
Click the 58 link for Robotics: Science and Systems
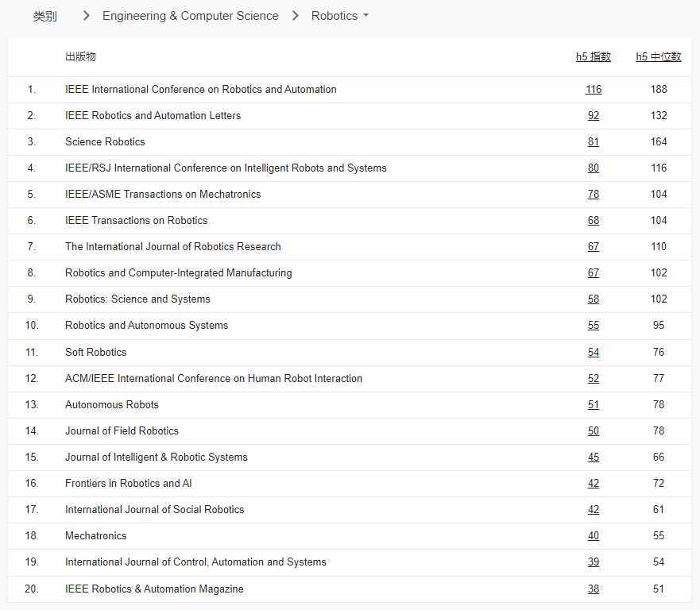click(x=593, y=299)
